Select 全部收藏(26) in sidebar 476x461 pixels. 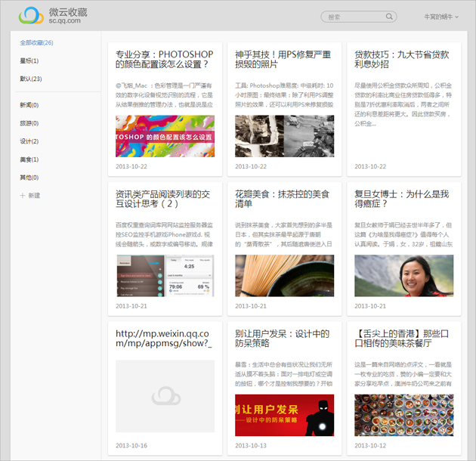[36, 42]
